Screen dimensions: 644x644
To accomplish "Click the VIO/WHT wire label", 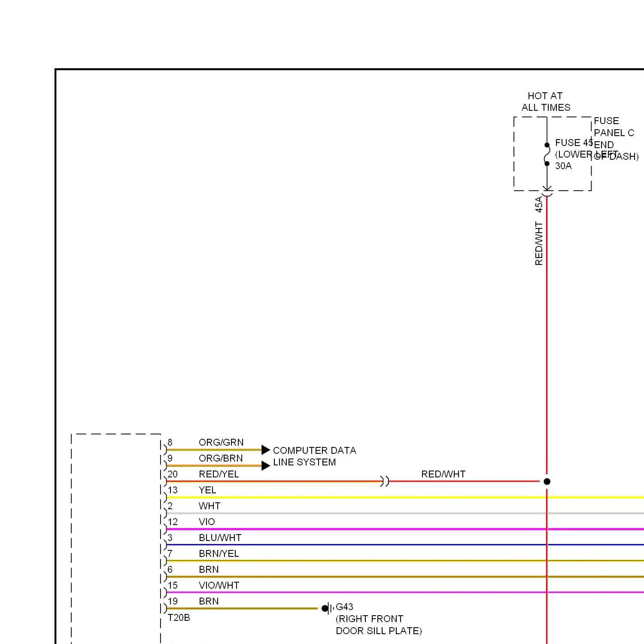I will click(x=219, y=585).
